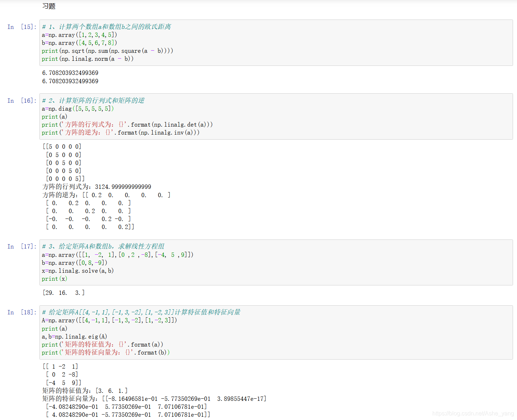
Task: Click line b=np.array([0,8,-9])
Action: tap(75, 263)
